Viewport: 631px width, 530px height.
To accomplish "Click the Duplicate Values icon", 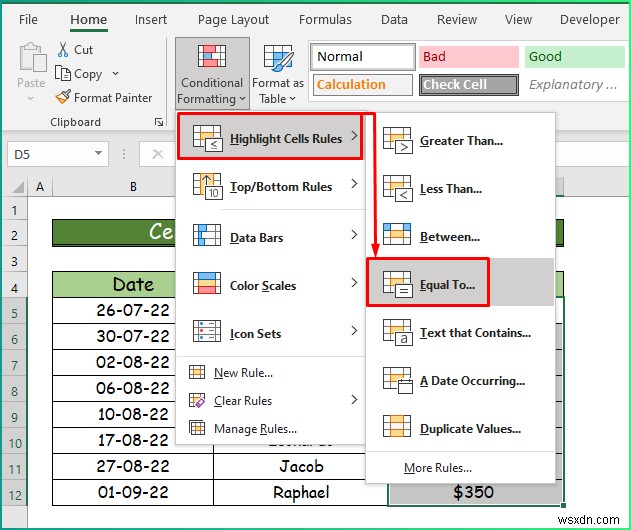I will click(397, 426).
